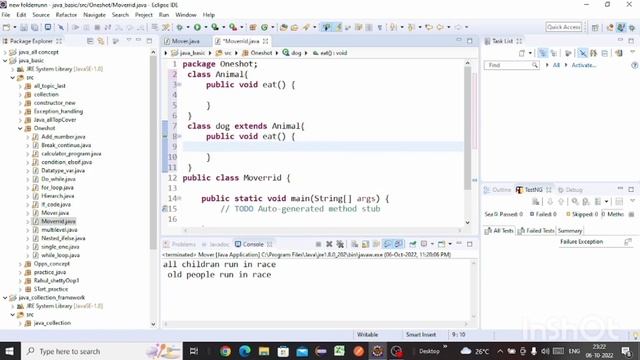This screenshot has height=360, width=640.
Task: Switch to the Outline tab
Action: [498, 190]
